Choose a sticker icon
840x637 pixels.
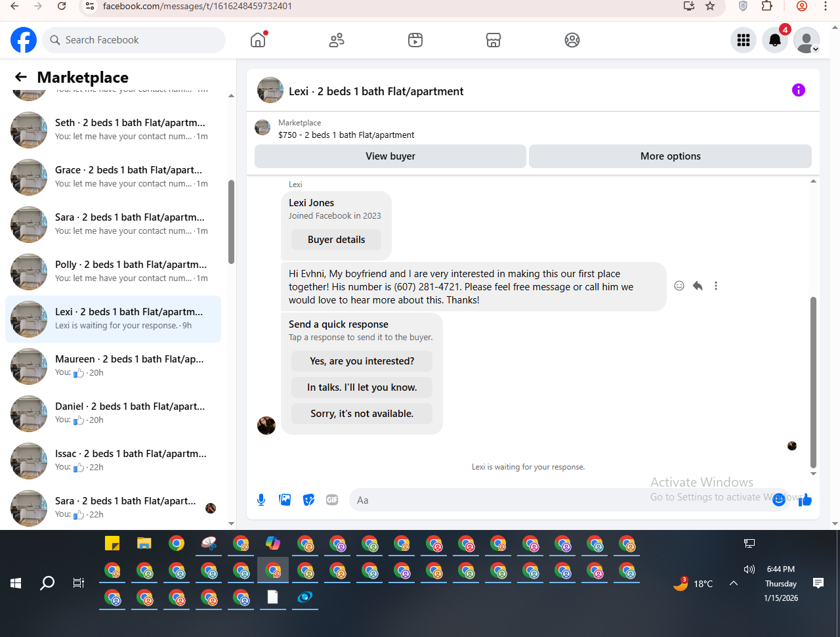pos(308,500)
